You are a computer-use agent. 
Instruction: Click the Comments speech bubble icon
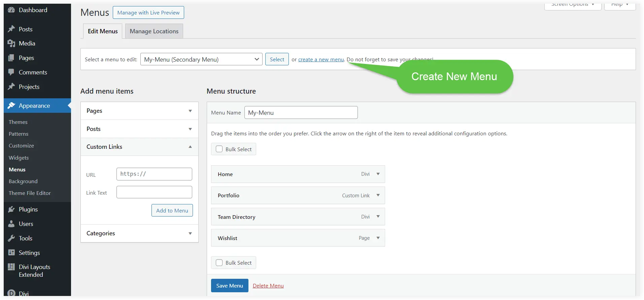11,72
